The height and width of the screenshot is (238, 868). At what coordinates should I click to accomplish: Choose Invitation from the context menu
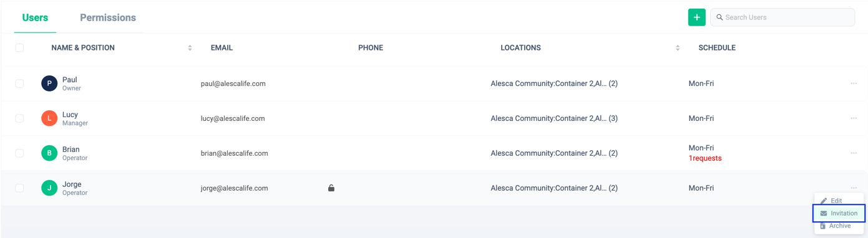coord(839,213)
